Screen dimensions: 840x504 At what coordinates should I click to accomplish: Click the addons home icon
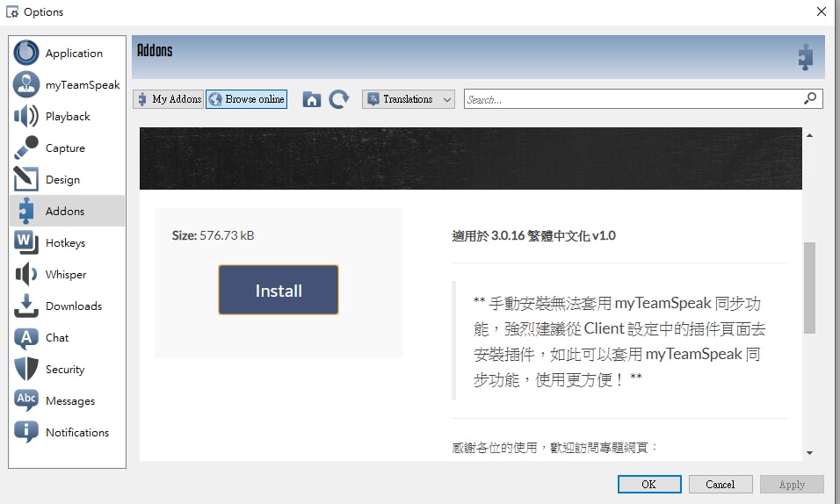coord(311,99)
